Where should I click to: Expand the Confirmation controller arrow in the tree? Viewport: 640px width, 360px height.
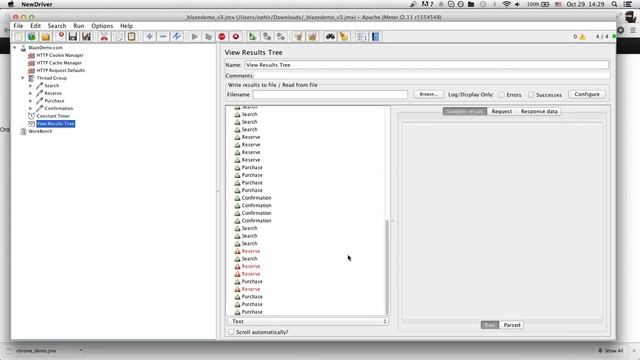(x=31, y=109)
